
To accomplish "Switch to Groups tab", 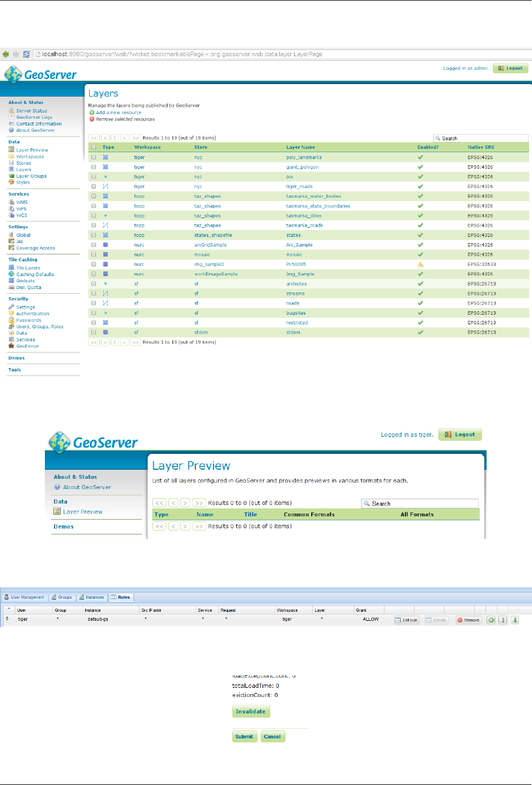I will (x=61, y=597).
